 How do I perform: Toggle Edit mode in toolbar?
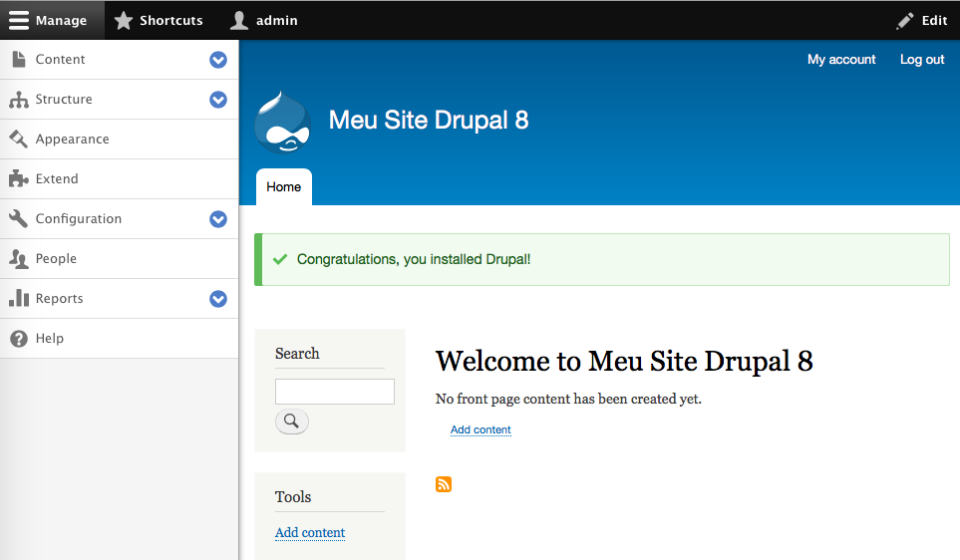coord(922,20)
